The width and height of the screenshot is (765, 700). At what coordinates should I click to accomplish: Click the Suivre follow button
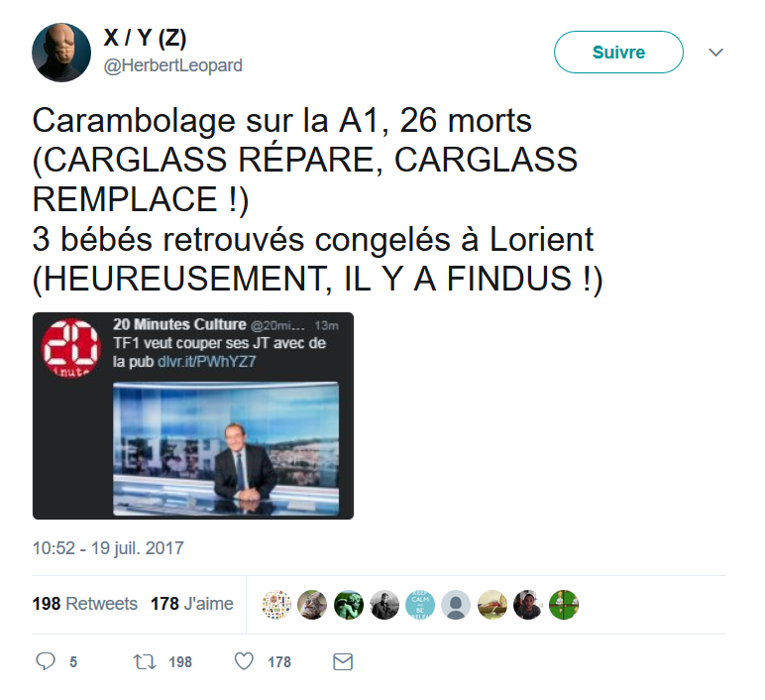618,53
